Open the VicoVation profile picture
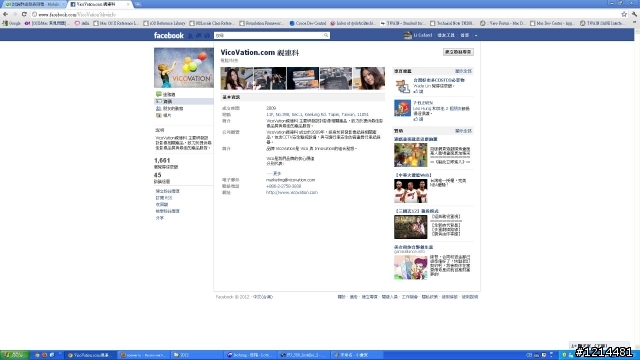The height and width of the screenshot is (360, 640). pos(184,68)
